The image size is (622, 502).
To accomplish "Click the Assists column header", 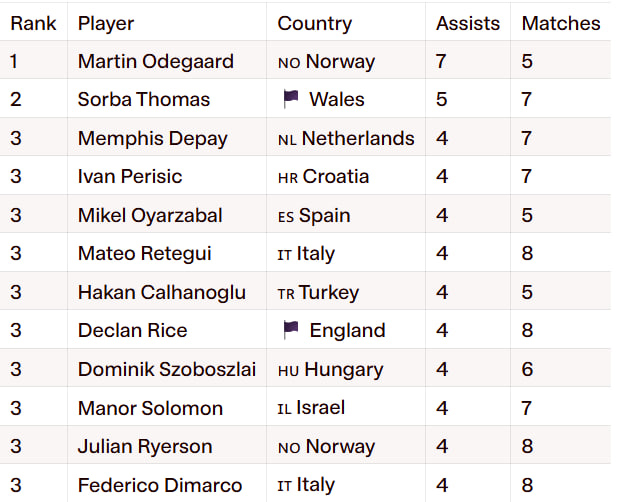I will click(468, 23).
